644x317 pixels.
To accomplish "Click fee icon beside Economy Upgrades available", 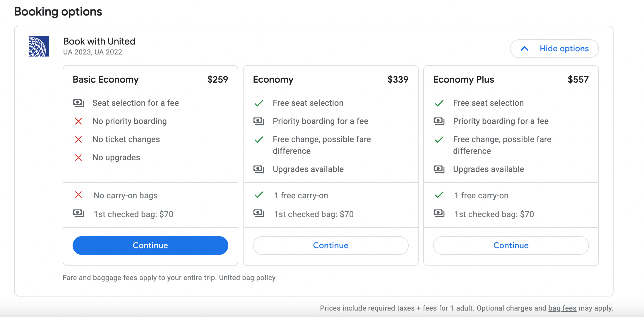I will 259,169.
